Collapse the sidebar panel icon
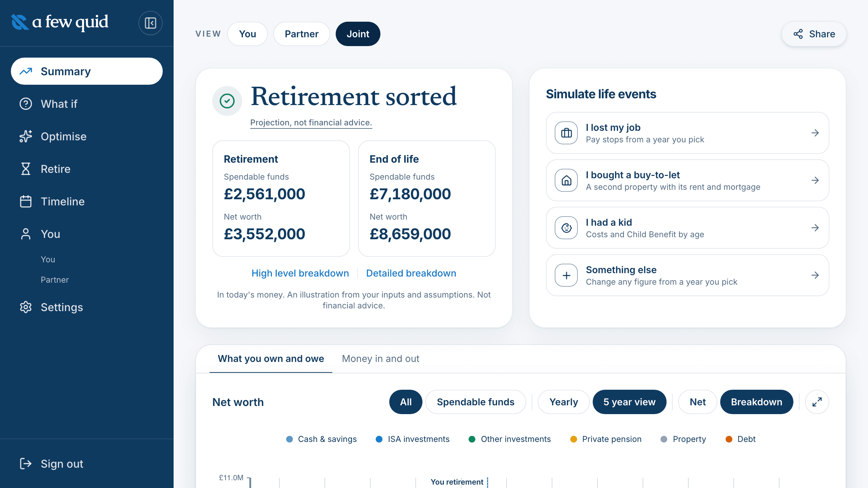 pos(150,23)
